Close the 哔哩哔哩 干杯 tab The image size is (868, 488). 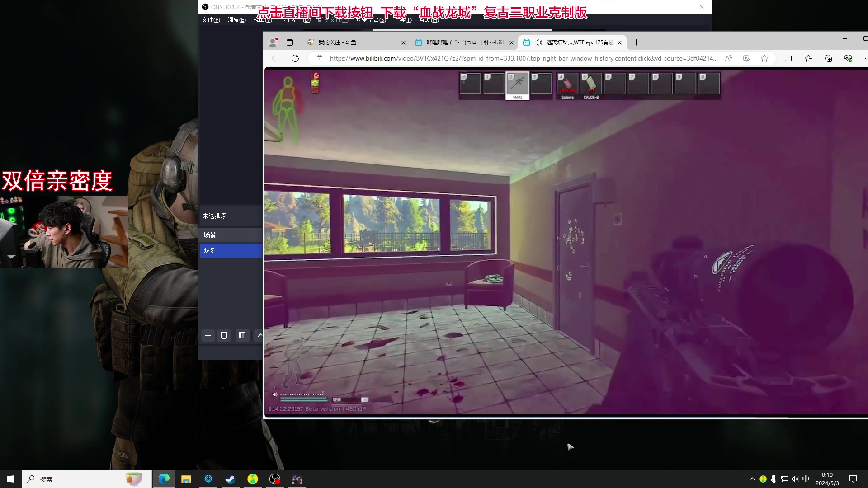tap(511, 42)
